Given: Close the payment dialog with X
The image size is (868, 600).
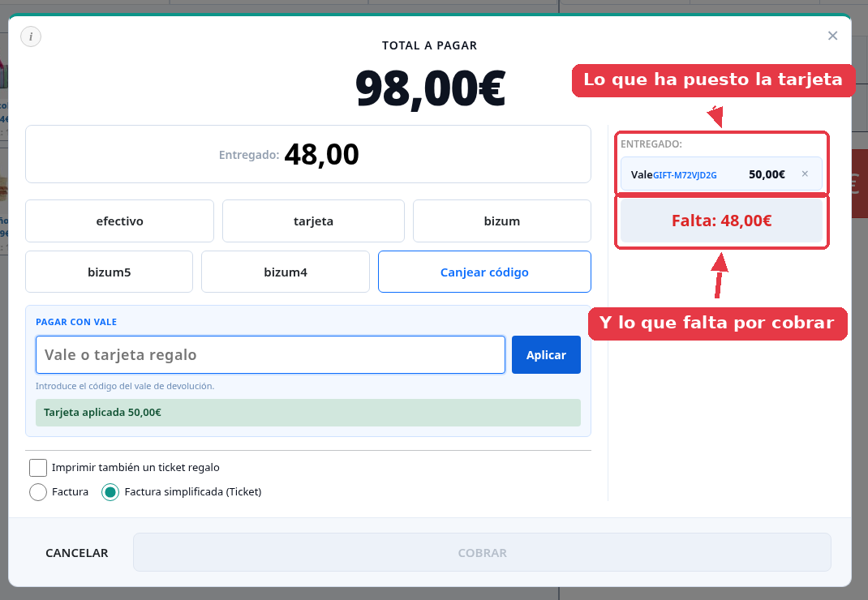Looking at the screenshot, I should (x=832, y=36).
